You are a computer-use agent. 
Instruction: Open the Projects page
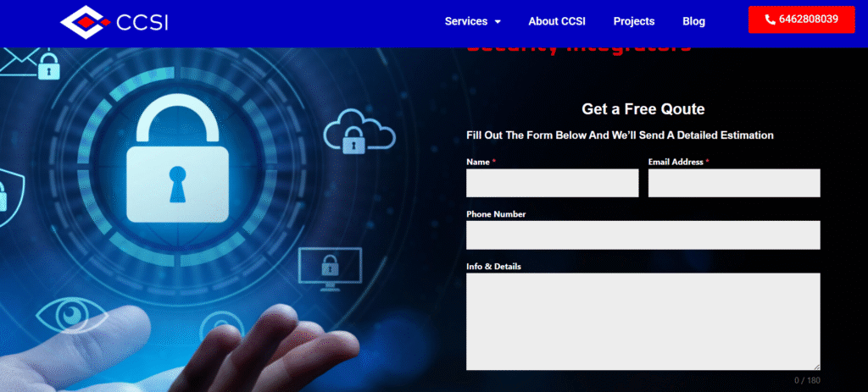pyautogui.click(x=634, y=21)
